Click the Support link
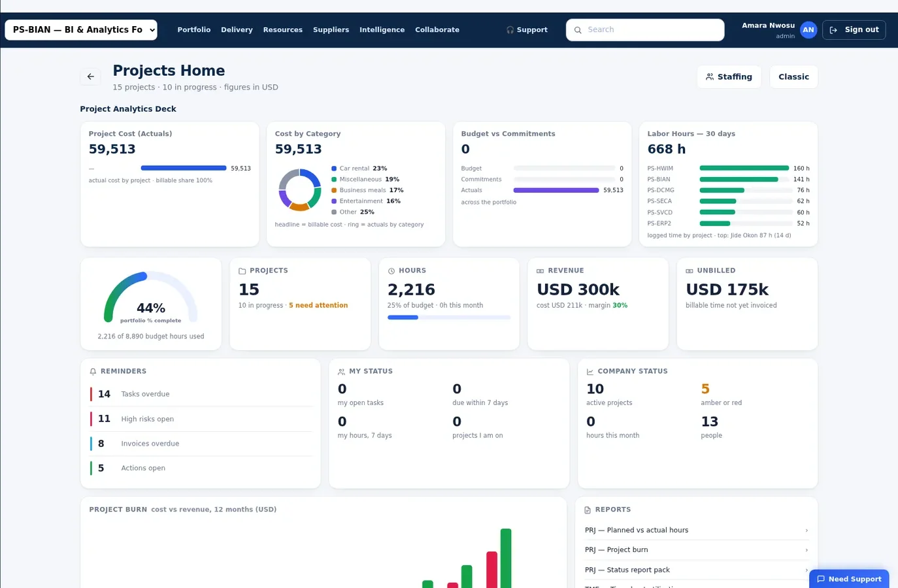898x588 pixels. coord(527,30)
